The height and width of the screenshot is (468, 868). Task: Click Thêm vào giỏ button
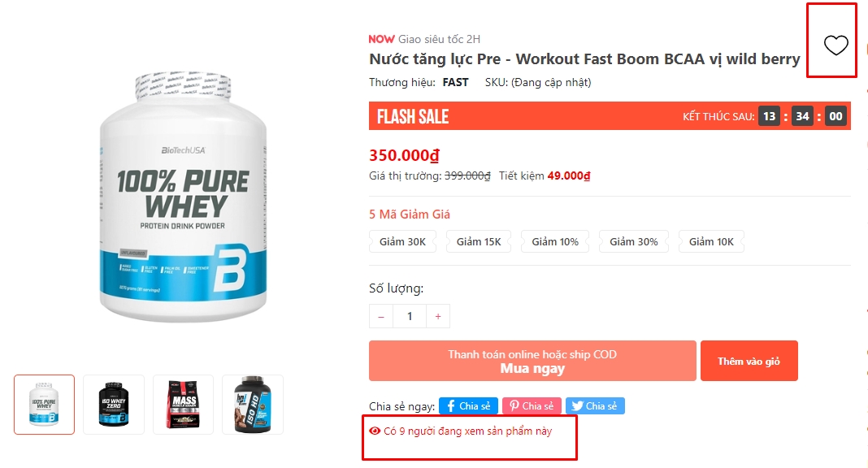pyautogui.click(x=749, y=361)
